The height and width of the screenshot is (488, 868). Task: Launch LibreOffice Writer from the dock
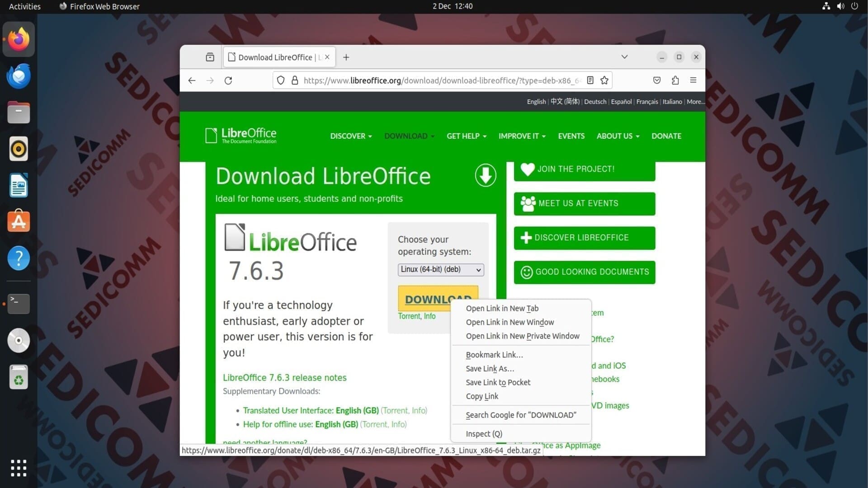(x=19, y=185)
